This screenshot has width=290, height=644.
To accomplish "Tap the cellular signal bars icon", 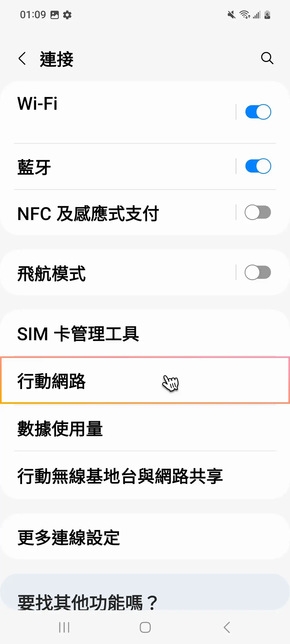I will tap(257, 15).
